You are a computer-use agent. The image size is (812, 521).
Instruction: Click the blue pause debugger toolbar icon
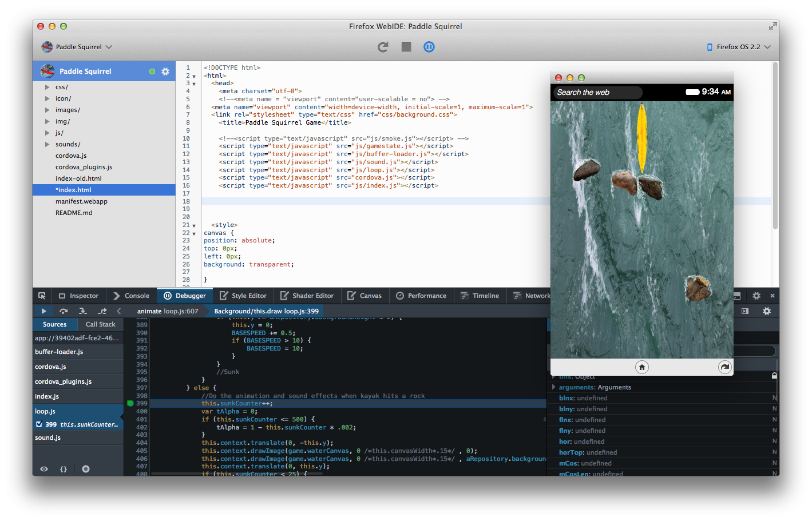pos(429,47)
